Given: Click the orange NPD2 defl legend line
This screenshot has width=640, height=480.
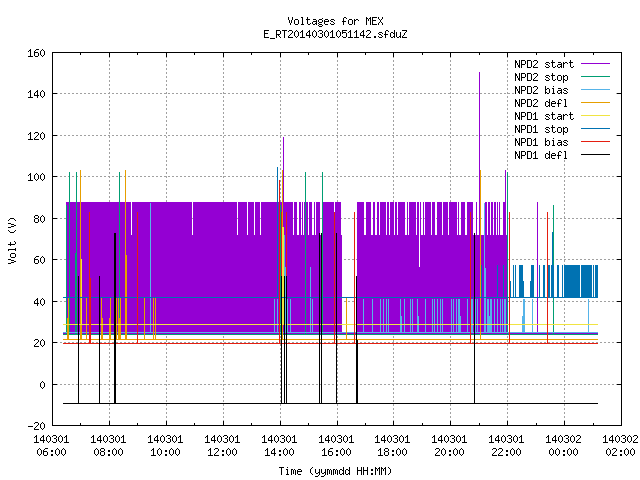Looking at the screenshot, I should tap(595, 103).
